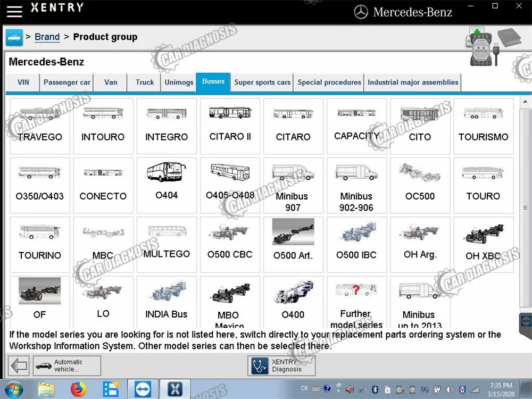
Task: Choose the O500 IBC tile
Action: pyautogui.click(x=356, y=245)
